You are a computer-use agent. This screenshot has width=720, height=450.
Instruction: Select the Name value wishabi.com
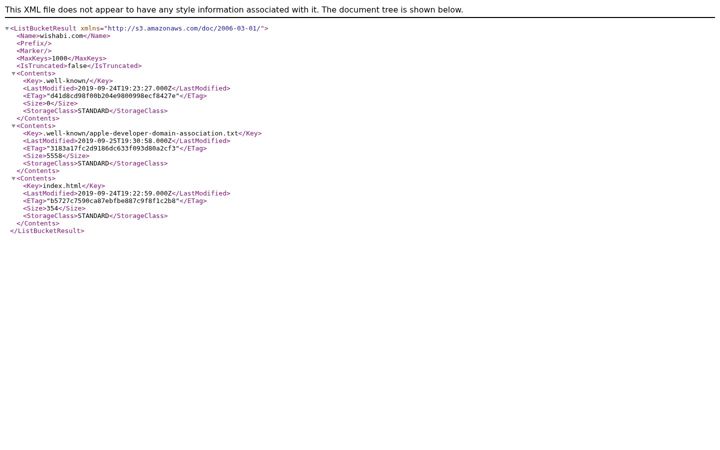61,36
